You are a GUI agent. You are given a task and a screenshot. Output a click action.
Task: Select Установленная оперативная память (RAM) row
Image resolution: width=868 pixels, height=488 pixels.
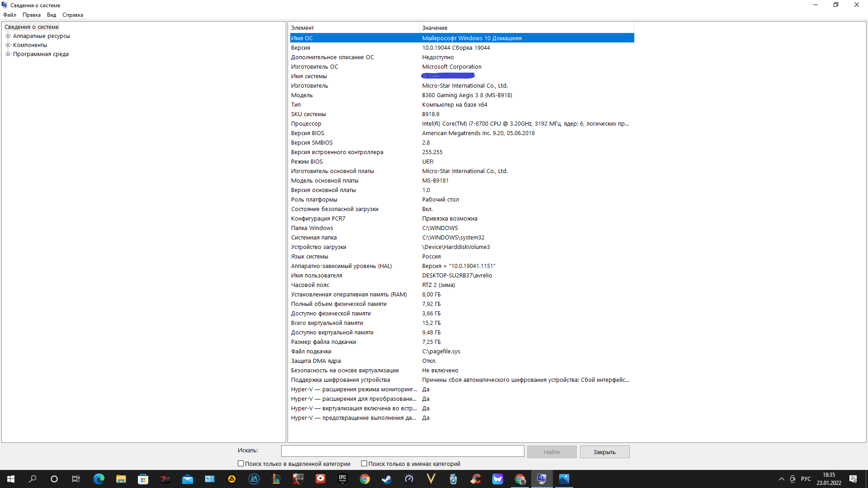click(462, 294)
